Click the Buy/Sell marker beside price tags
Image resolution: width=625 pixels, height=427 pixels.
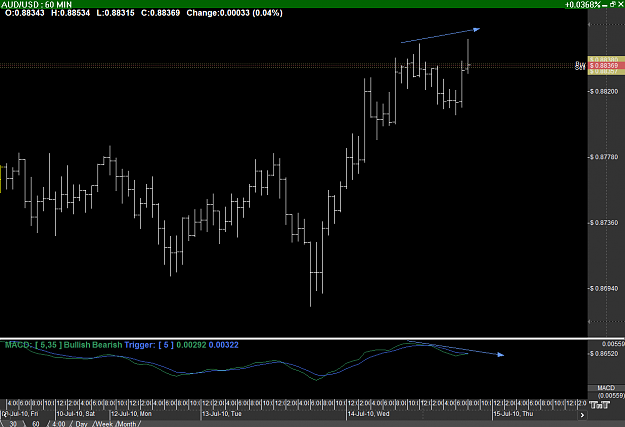pyautogui.click(x=580, y=66)
